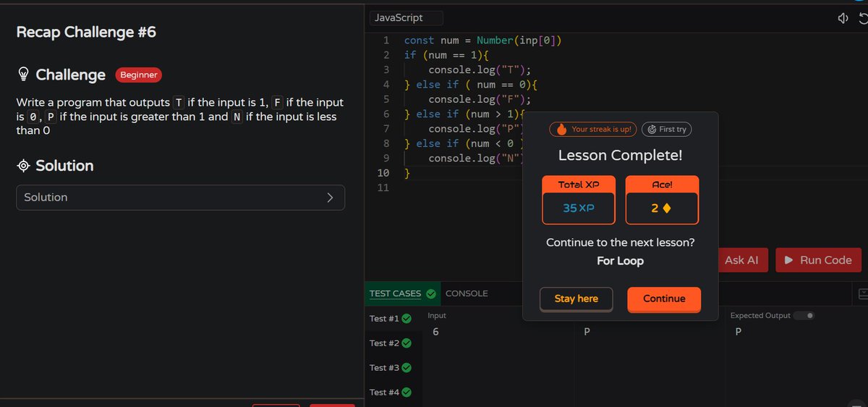Screen dimensions: 868x407
Task: Click the Continue button
Action: tap(664, 299)
